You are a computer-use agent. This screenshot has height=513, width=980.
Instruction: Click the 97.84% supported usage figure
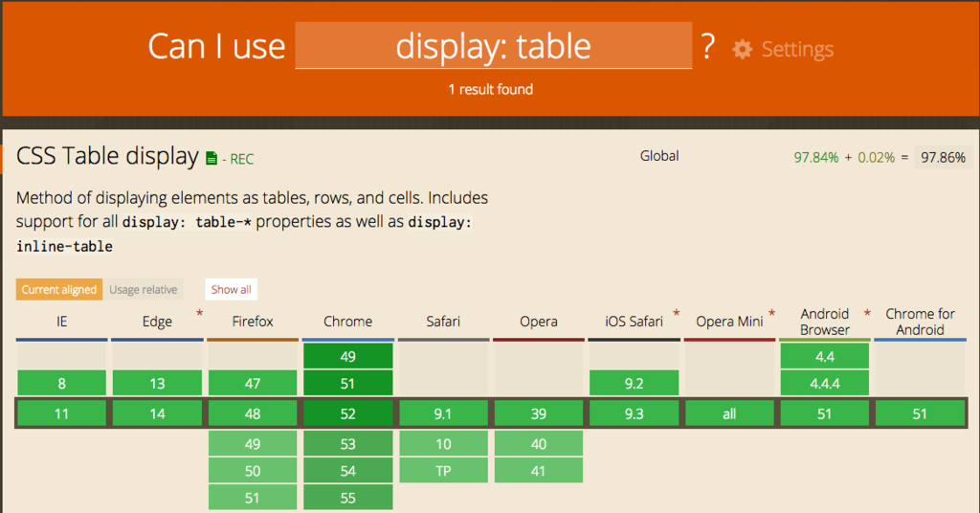pos(815,158)
